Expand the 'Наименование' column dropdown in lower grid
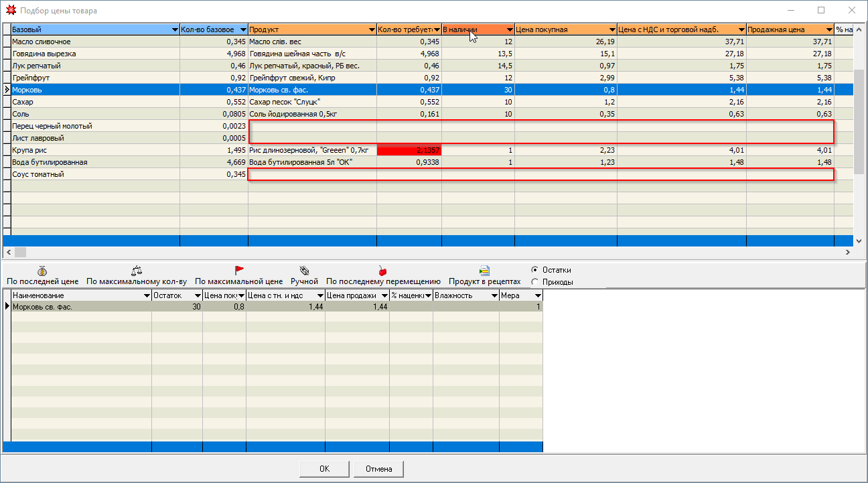Screen dimensions: 868x483 tap(146, 295)
